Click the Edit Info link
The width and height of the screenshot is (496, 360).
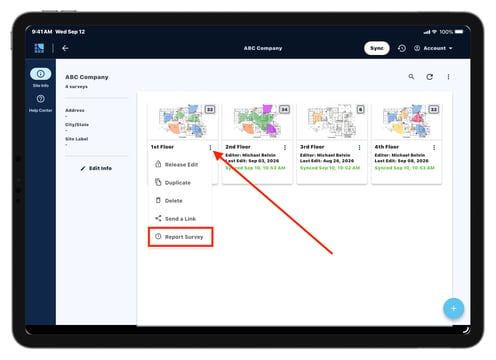click(96, 168)
